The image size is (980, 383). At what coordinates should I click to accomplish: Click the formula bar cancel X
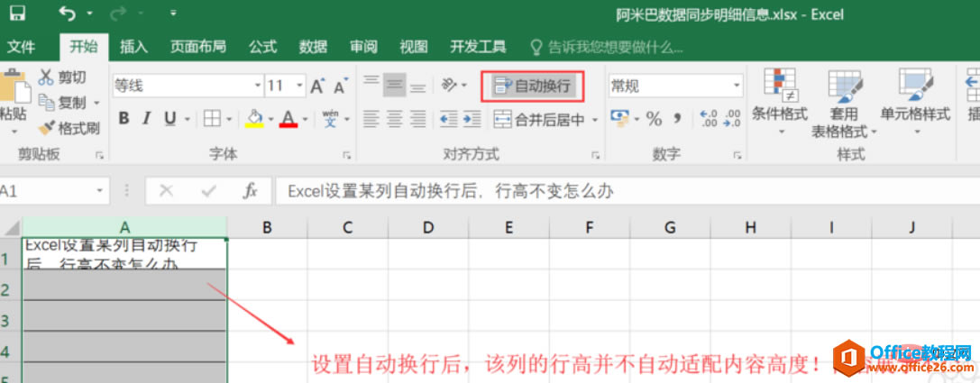166,190
